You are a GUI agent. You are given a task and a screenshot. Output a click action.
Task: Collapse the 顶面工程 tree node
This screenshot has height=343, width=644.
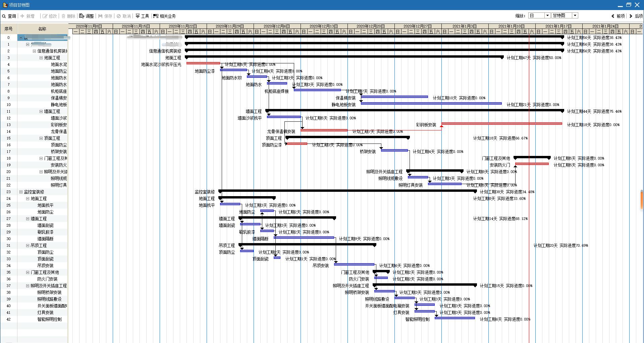pos(41,138)
